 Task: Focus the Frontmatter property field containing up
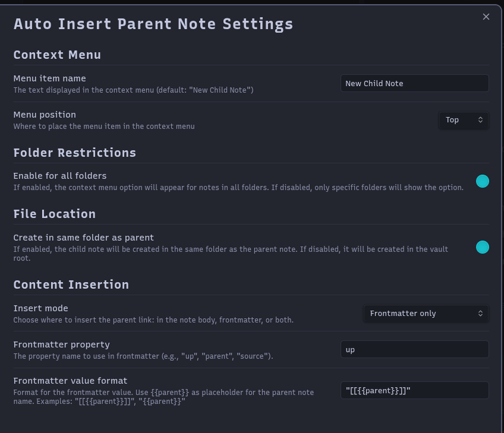[x=414, y=349]
